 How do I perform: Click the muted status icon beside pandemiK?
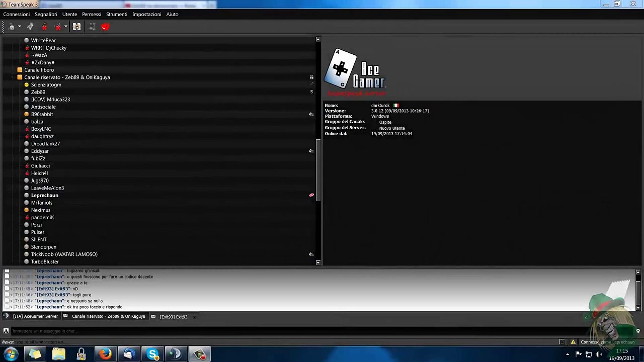point(27,218)
